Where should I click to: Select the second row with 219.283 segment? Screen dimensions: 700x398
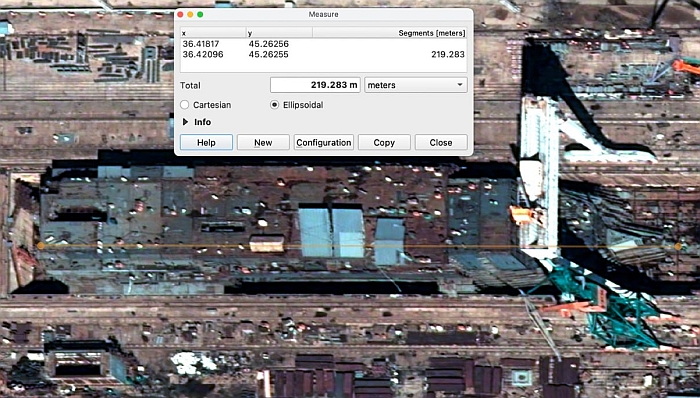coord(324,54)
